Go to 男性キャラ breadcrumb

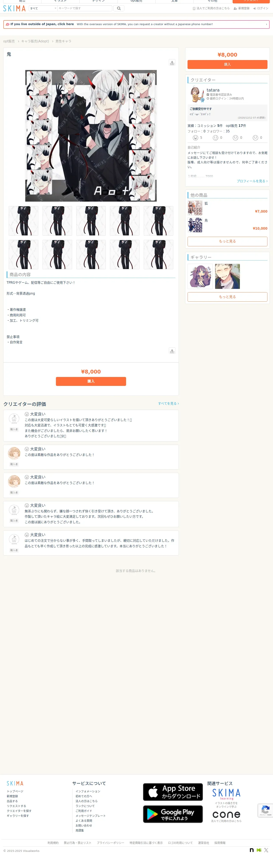tap(63, 41)
